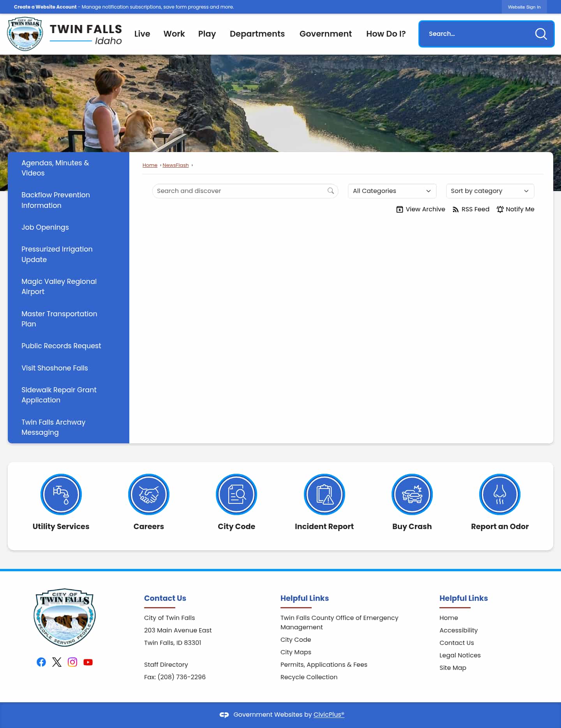Open the Careers handshake icon
This screenshot has width=561, height=728.
[149, 494]
